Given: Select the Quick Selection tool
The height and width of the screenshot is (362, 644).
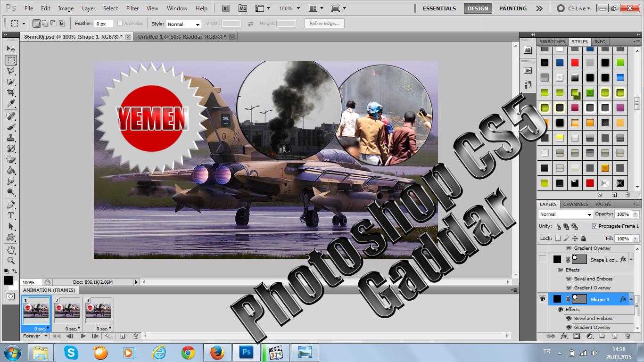Looking at the screenshot, I should click(x=11, y=82).
